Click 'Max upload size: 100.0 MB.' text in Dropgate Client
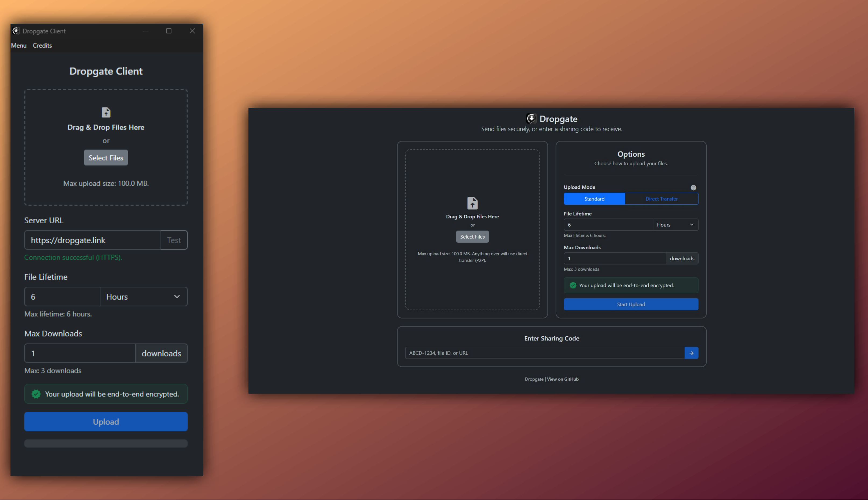Viewport: 868px width, 500px height. pos(106,184)
